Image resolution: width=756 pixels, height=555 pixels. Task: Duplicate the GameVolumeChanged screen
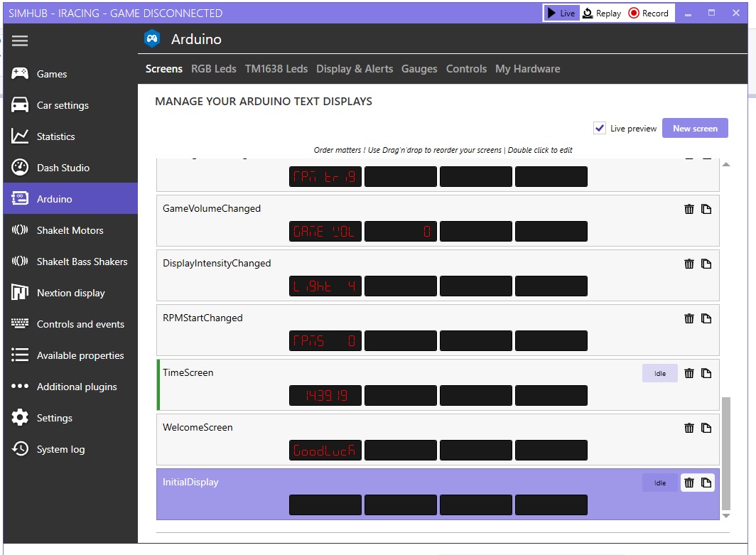click(x=706, y=209)
